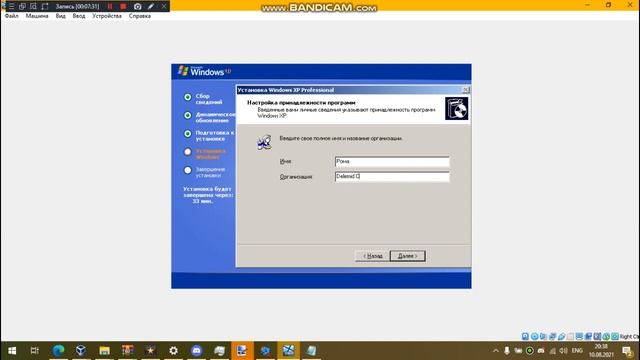640x360 pixels.
Task: Open the Файл menu
Action: tap(11, 16)
